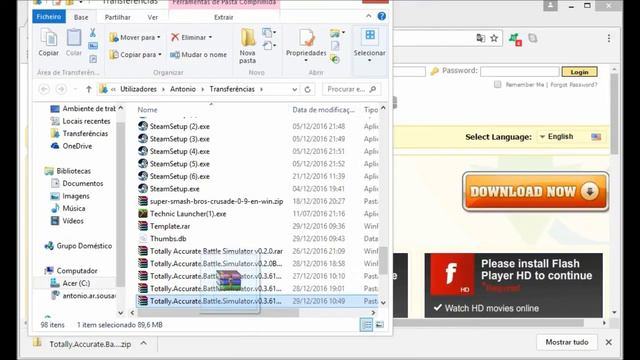Open download item options chevron
Viewport: 640px width, 360px height.
coord(144,343)
